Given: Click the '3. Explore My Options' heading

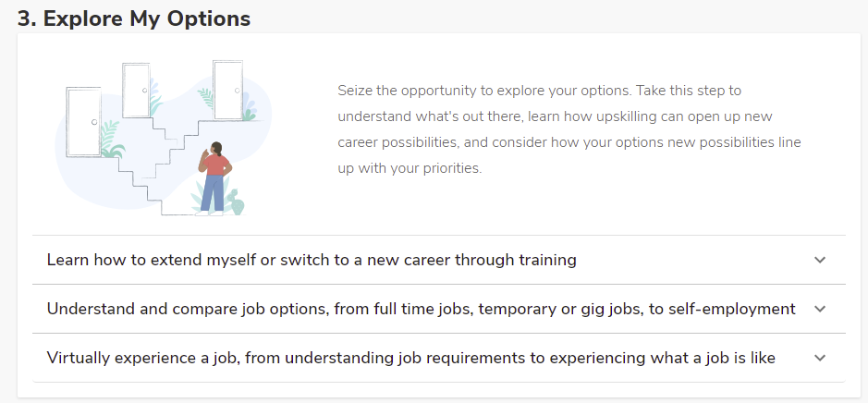Looking at the screenshot, I should (134, 18).
